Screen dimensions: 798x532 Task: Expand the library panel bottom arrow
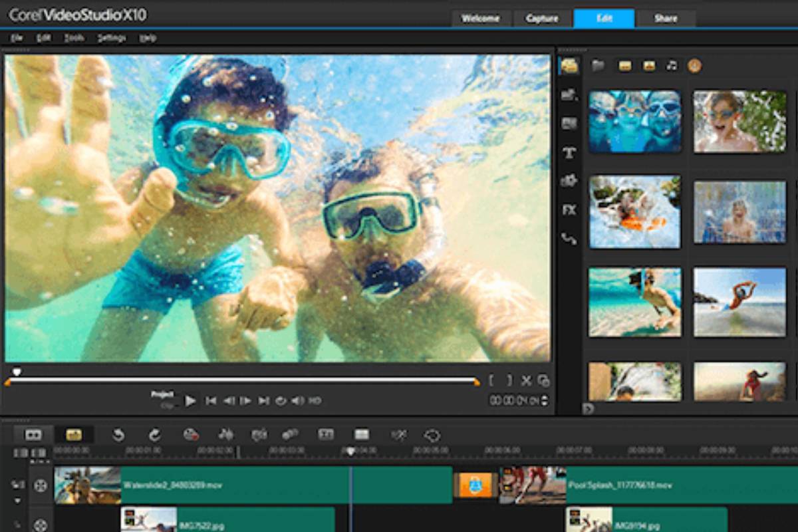(588, 409)
